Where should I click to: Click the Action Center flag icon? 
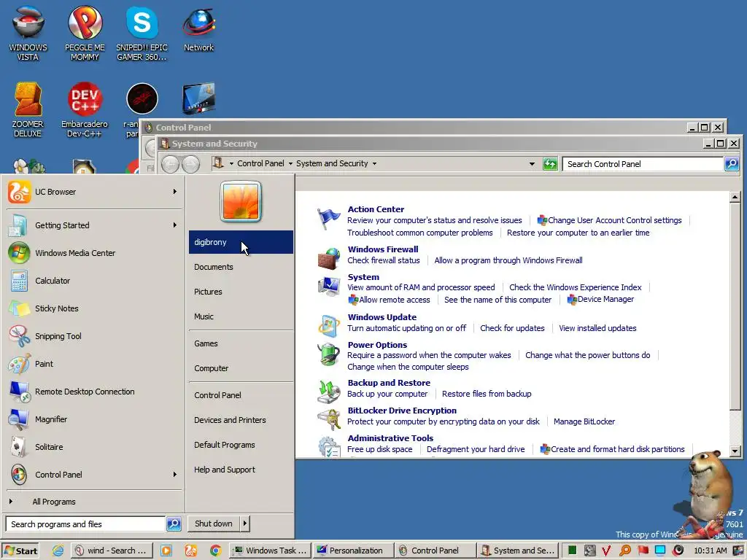[328, 219]
